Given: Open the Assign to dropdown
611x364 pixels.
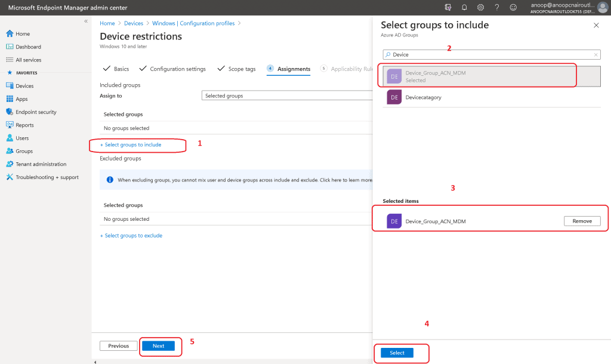Looking at the screenshot, I should pyautogui.click(x=287, y=95).
